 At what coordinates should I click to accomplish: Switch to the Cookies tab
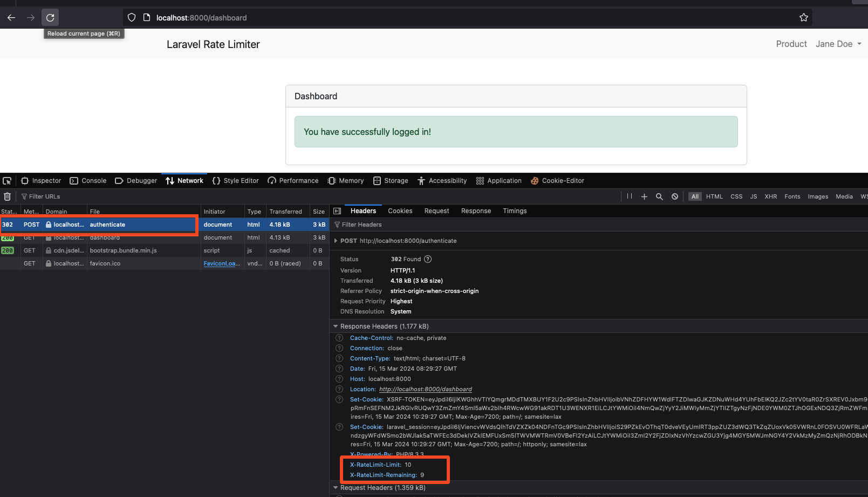click(400, 211)
